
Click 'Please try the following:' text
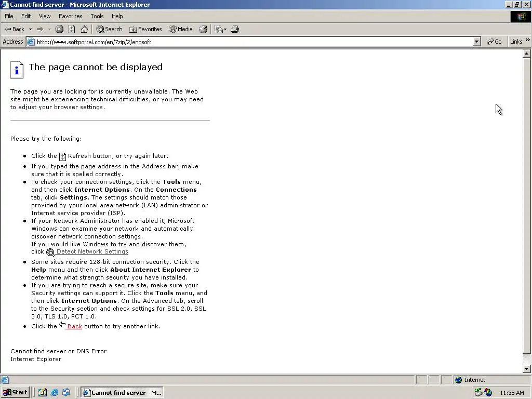tap(46, 138)
